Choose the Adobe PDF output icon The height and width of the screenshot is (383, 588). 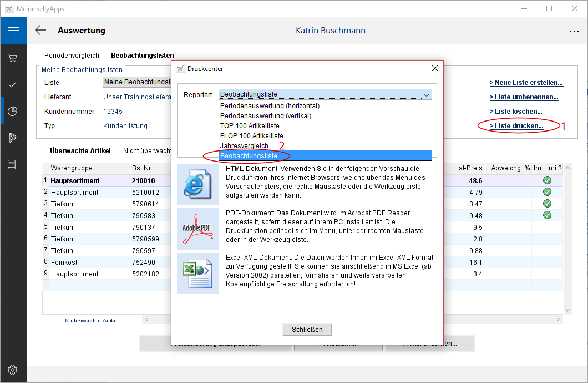click(x=197, y=229)
